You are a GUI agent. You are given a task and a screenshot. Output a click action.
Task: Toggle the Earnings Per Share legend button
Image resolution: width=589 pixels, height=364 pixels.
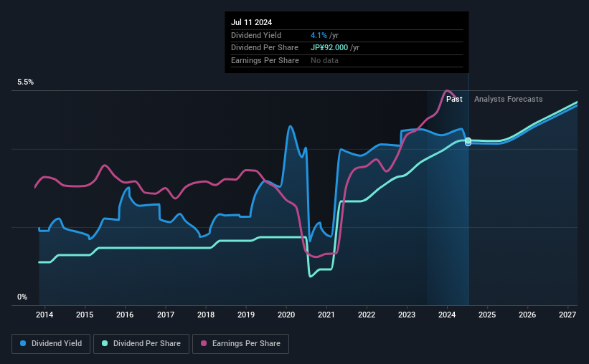tap(240, 344)
